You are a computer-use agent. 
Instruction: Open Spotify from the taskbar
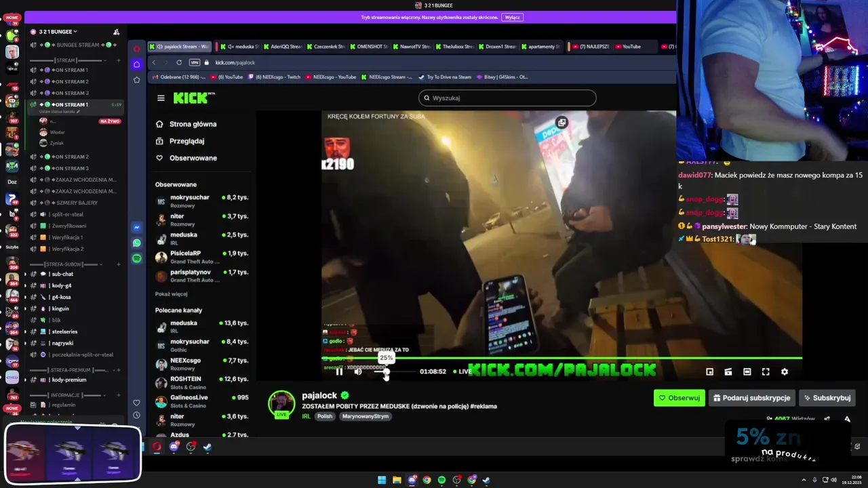coord(441,480)
